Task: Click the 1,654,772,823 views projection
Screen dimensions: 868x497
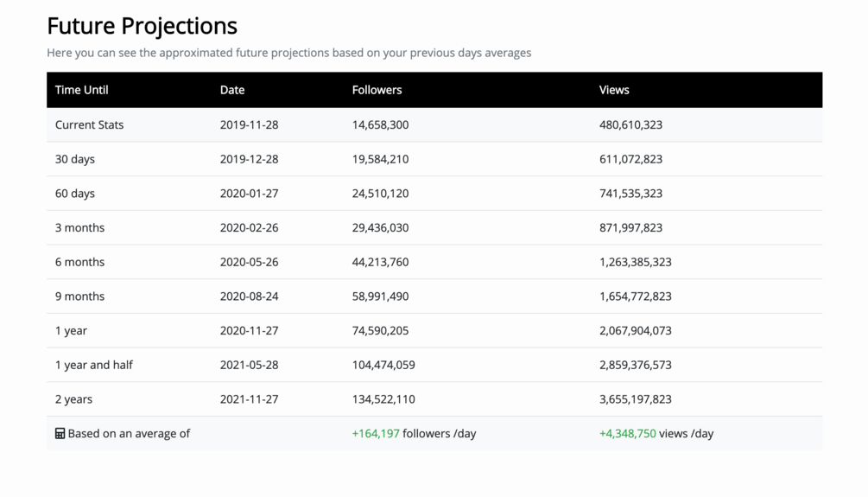Action: click(x=635, y=296)
